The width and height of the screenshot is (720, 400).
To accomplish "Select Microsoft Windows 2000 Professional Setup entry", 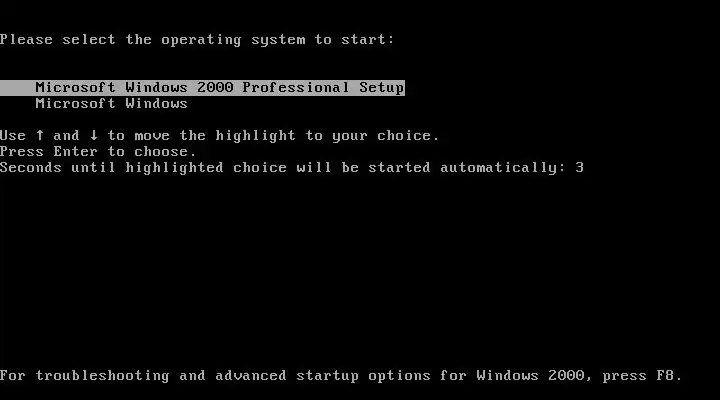I will point(202,88).
